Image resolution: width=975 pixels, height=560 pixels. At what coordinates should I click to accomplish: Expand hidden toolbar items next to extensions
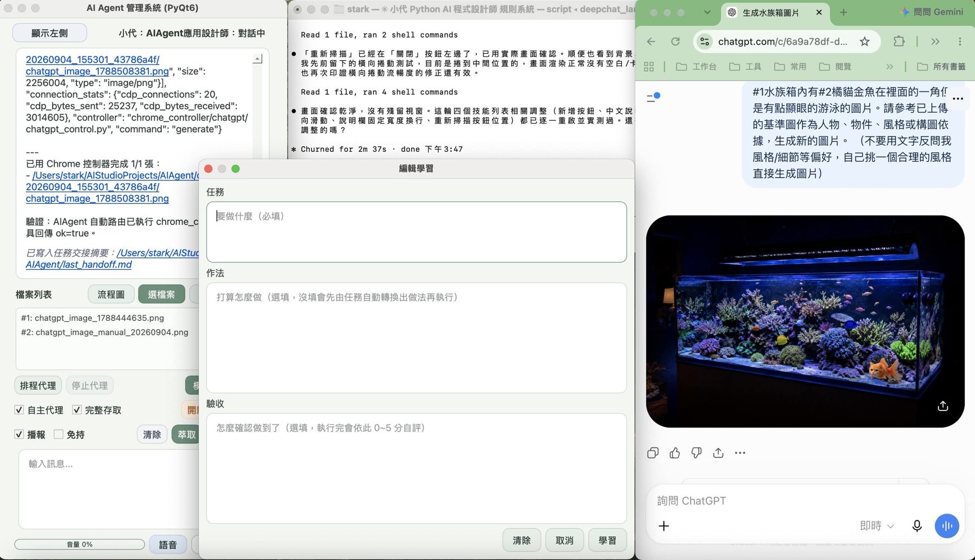pos(935,42)
